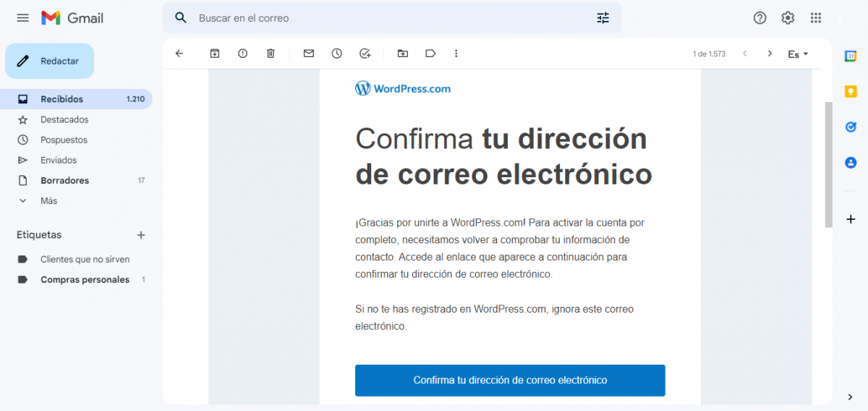The width and height of the screenshot is (868, 411).
Task: Delete this email with trash icon
Action: 271,54
